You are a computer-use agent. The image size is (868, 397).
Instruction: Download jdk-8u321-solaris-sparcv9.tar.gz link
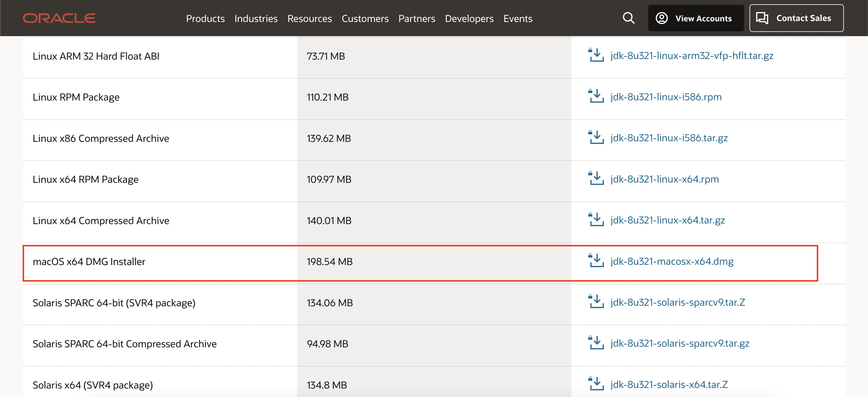pyautogui.click(x=680, y=343)
